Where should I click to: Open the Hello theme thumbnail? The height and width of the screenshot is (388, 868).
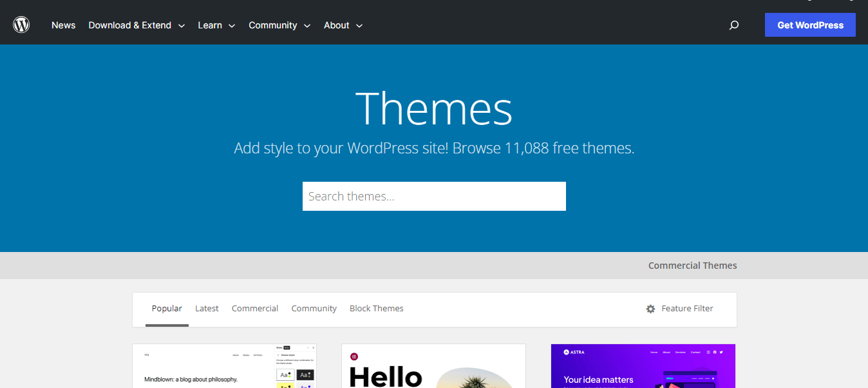pyautogui.click(x=433, y=366)
